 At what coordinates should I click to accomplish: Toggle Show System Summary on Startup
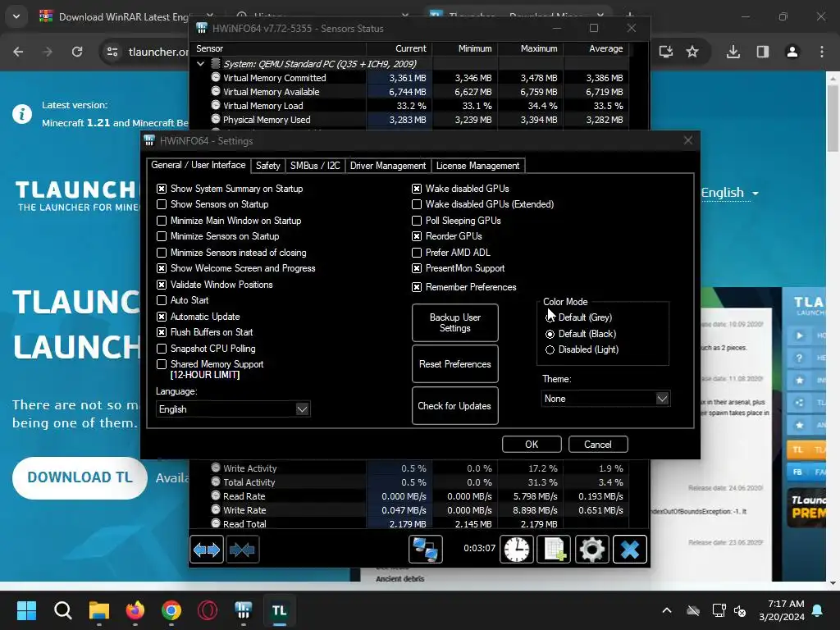click(162, 189)
